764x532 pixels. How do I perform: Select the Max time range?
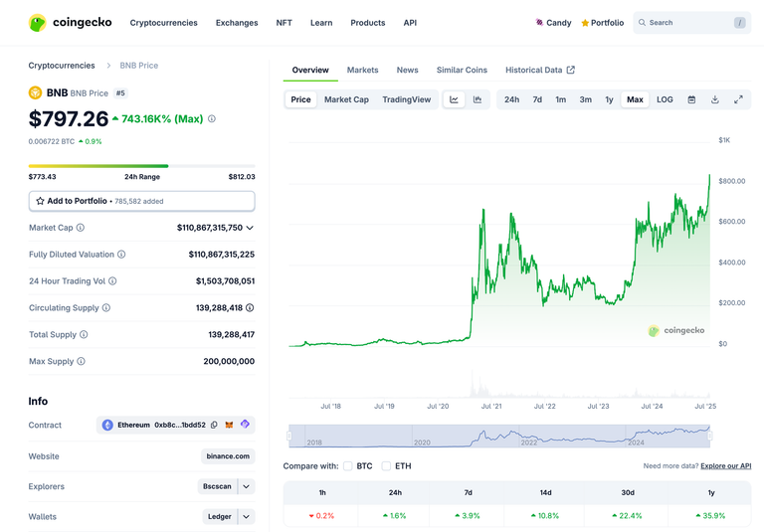(x=635, y=99)
